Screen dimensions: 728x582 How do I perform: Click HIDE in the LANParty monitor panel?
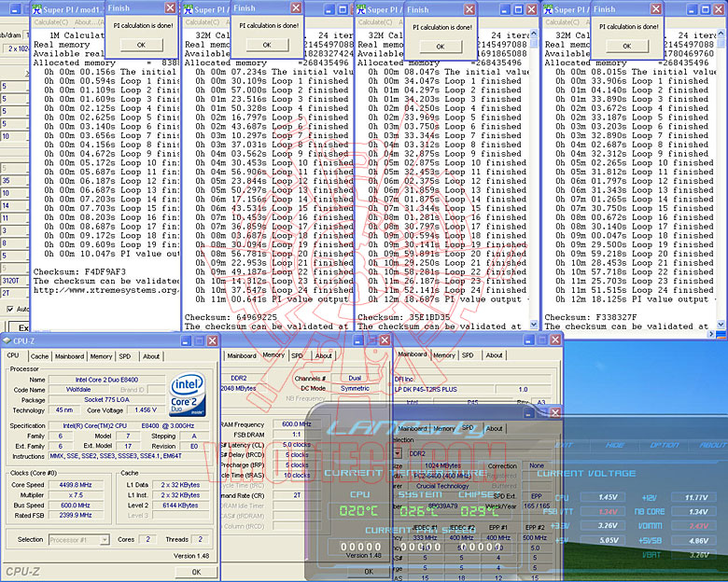coord(614,445)
